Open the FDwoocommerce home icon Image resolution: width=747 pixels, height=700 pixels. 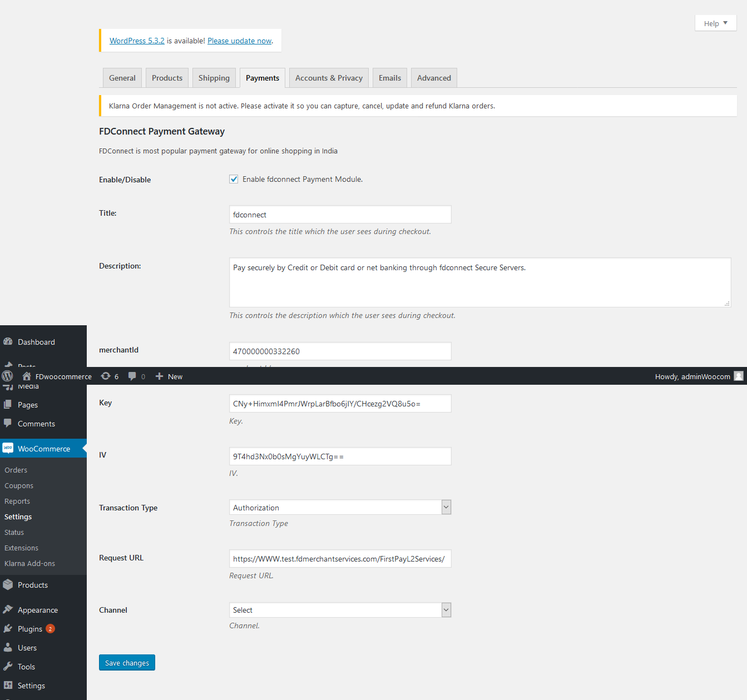26,376
